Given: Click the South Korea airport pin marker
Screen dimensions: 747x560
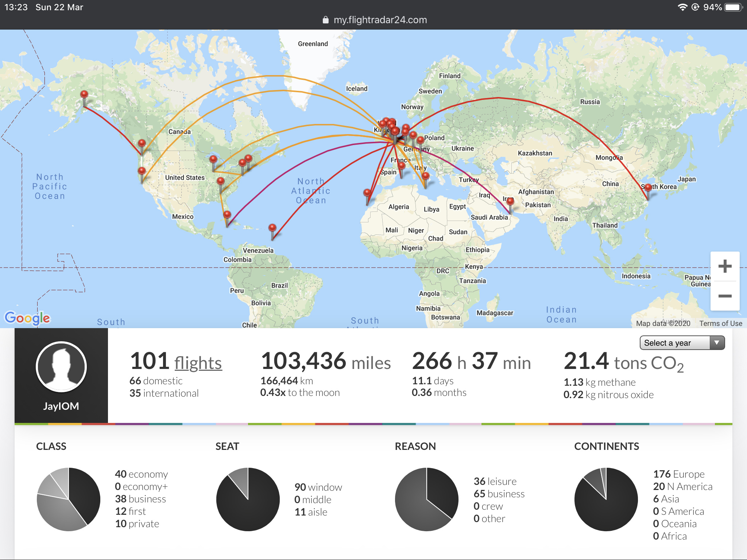Looking at the screenshot, I should click(648, 188).
